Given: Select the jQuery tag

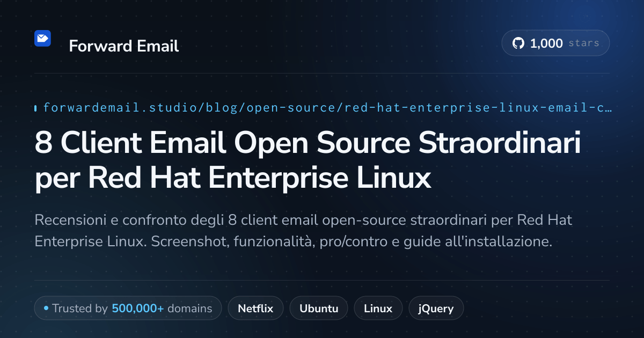Looking at the screenshot, I should [436, 308].
